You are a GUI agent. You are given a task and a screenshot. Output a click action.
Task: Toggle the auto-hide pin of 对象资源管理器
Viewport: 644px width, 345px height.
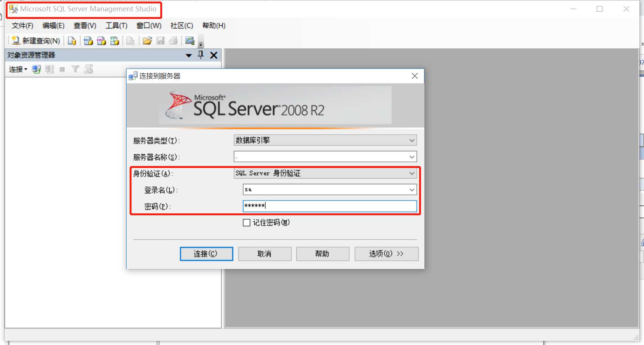[201, 55]
